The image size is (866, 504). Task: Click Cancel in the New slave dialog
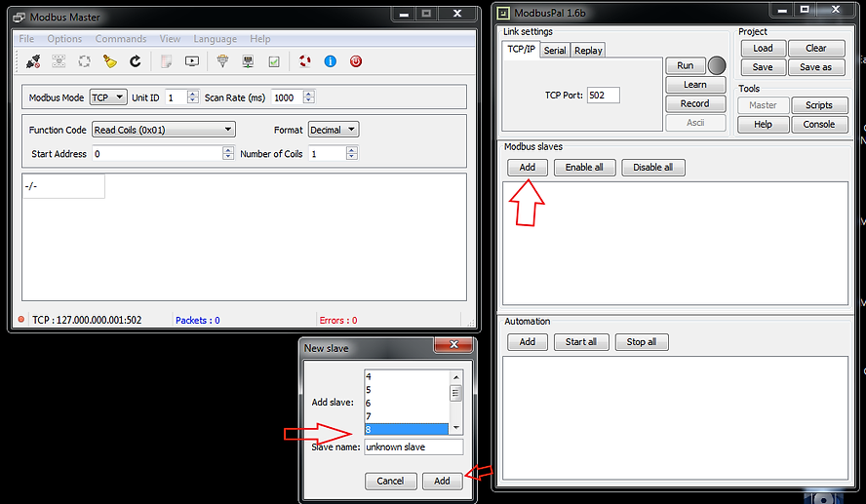(x=390, y=481)
